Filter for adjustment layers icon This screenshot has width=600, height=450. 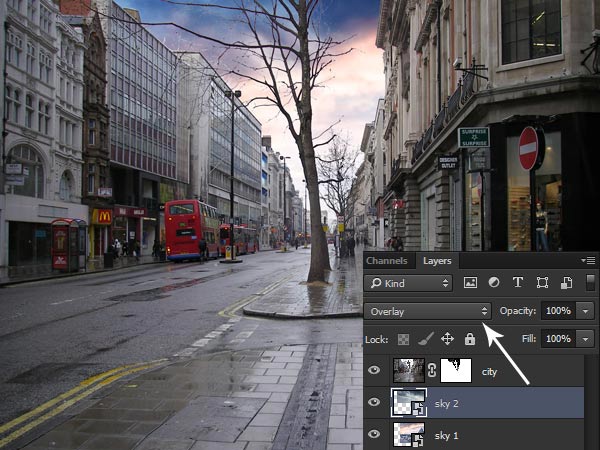coord(494,284)
